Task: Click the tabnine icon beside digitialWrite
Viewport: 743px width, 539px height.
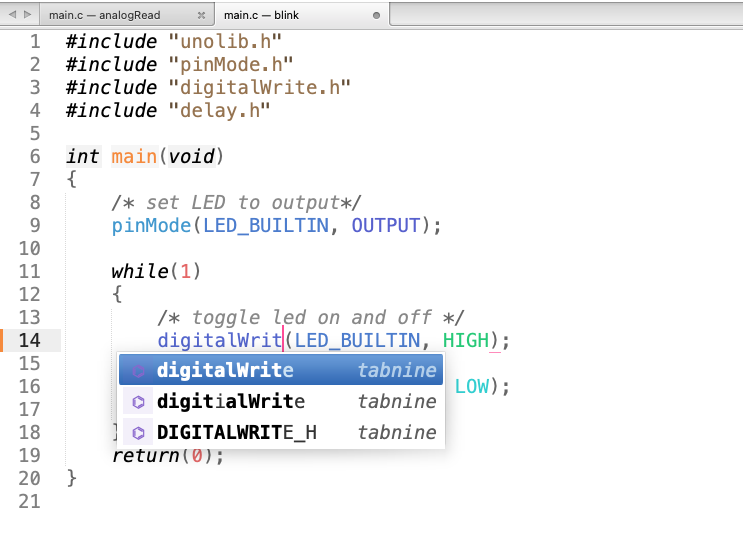Action: (138, 402)
